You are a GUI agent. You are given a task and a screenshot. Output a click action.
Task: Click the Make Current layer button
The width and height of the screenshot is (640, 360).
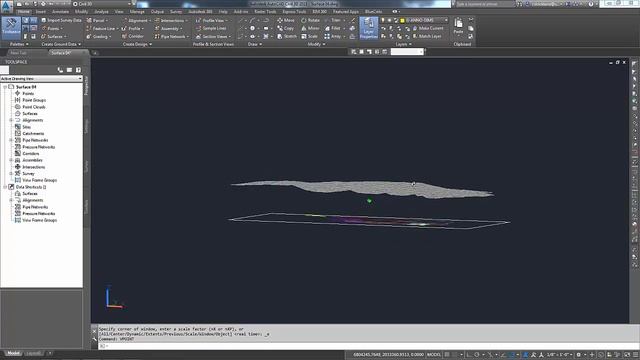click(x=428, y=28)
